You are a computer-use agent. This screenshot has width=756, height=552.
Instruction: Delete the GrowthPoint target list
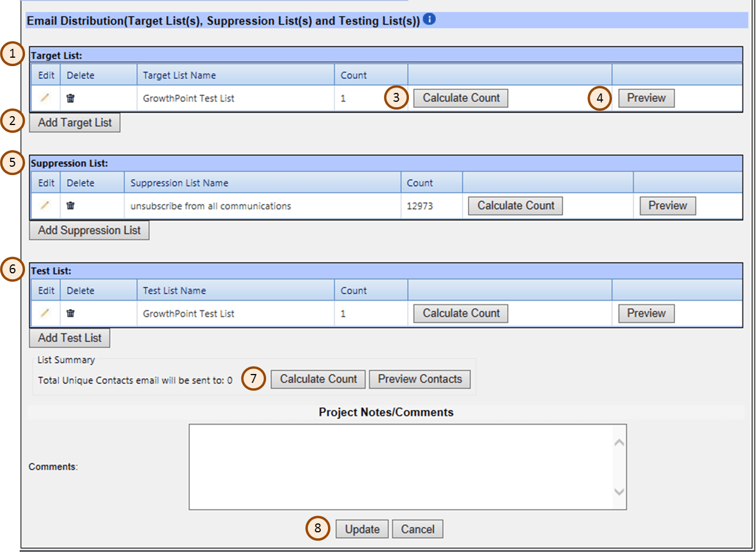click(70, 98)
